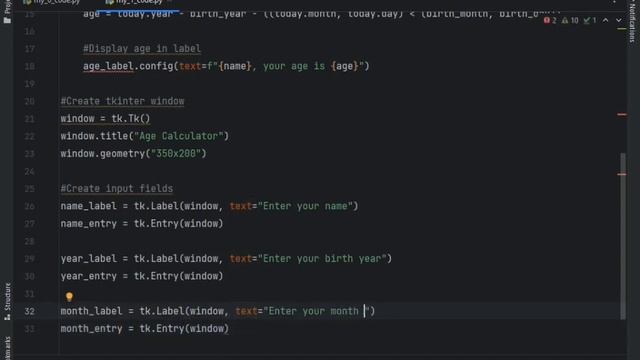The width and height of the screenshot is (640, 360).
Task: Click "window = tk.Tk()" on line 21
Action: [105, 119]
